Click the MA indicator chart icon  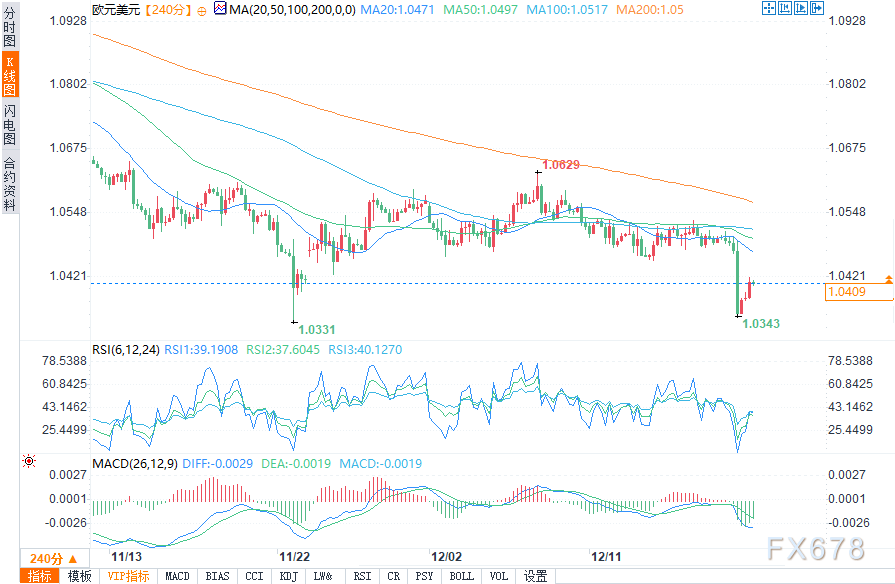click(x=220, y=9)
